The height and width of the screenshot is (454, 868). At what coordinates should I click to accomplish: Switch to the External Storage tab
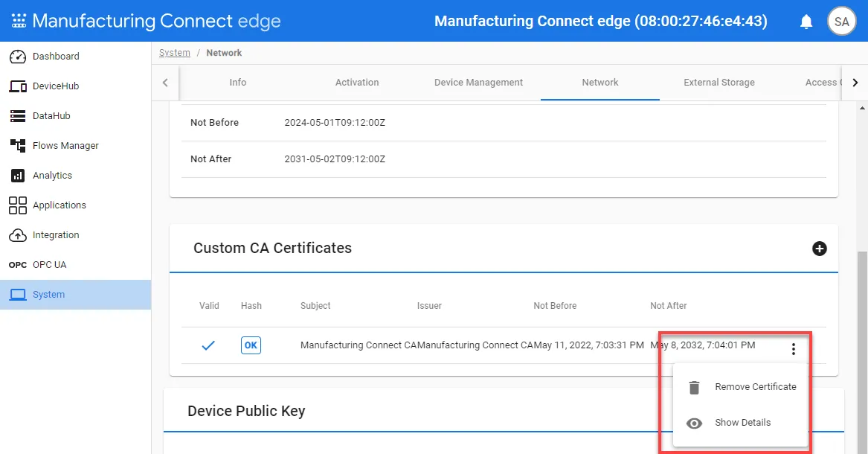(x=719, y=83)
